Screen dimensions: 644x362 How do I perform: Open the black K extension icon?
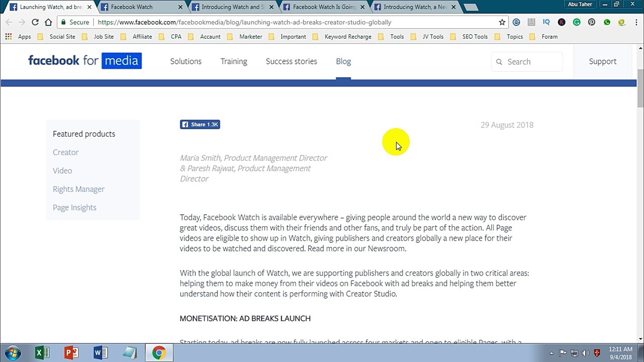pos(561,22)
